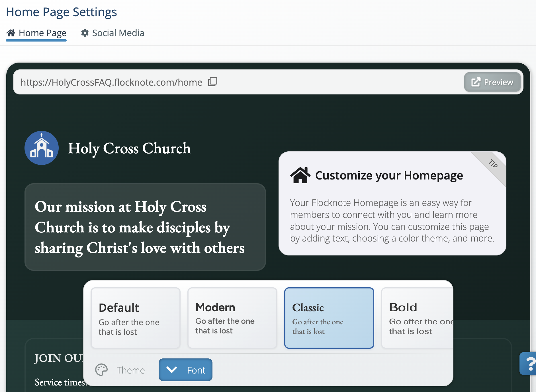The height and width of the screenshot is (392, 536).
Task: Click the tip description paragraph
Action: click(392, 220)
